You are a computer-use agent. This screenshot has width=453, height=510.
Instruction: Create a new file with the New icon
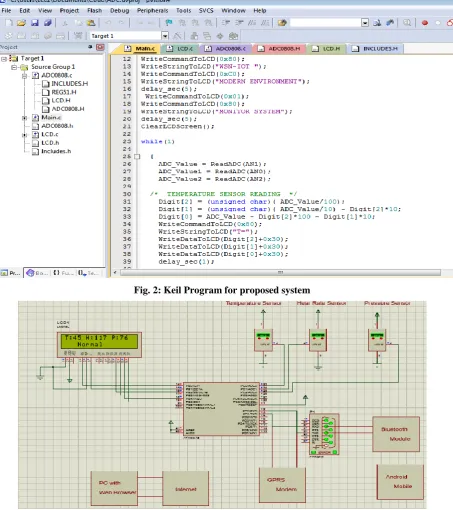point(9,23)
